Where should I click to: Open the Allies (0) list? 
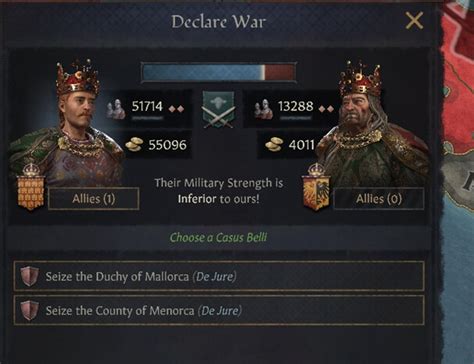(379, 199)
